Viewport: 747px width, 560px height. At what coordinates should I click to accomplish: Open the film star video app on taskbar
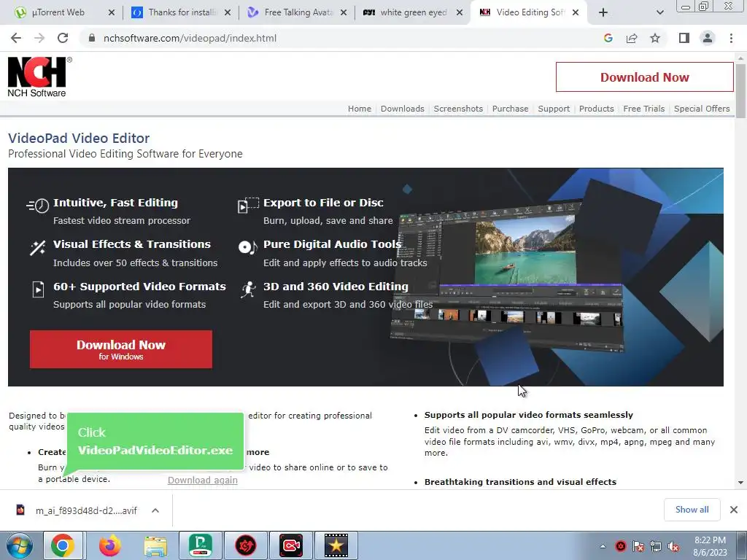[x=336, y=545]
